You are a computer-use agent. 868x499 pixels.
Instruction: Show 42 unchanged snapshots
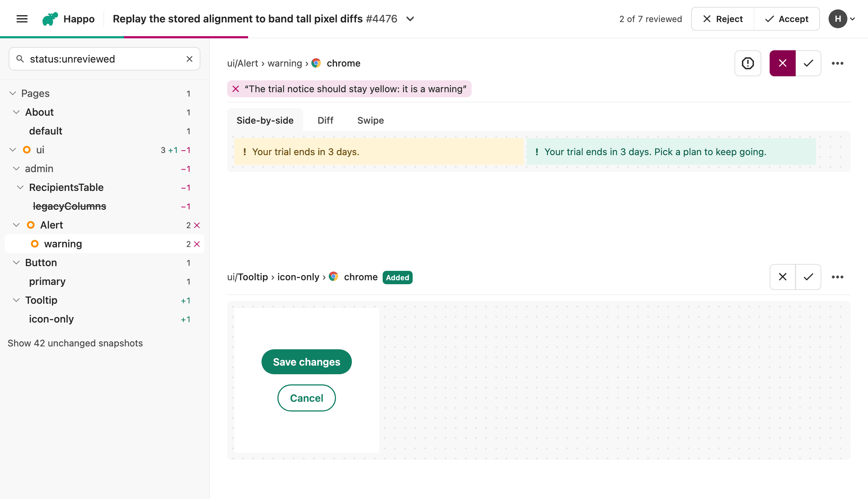pyautogui.click(x=75, y=343)
